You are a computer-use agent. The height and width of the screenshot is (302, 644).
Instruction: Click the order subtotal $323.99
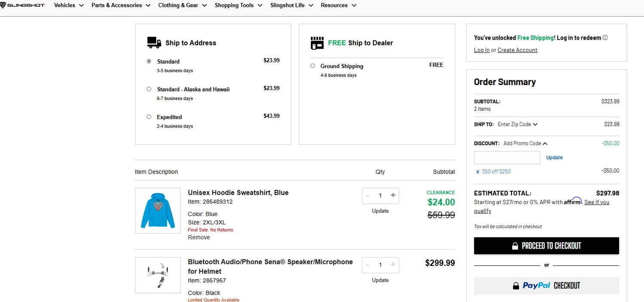[610, 101]
